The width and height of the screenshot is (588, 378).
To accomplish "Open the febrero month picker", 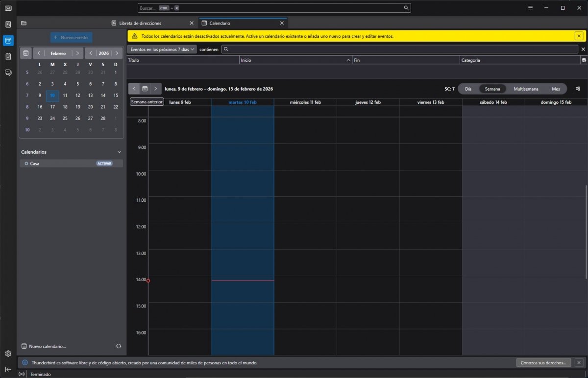I will pos(58,53).
